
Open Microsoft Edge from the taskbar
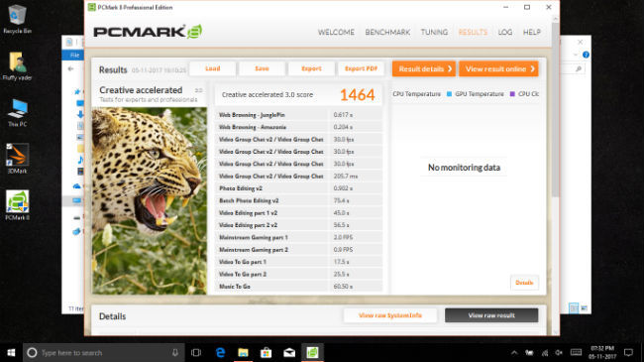pos(221,352)
